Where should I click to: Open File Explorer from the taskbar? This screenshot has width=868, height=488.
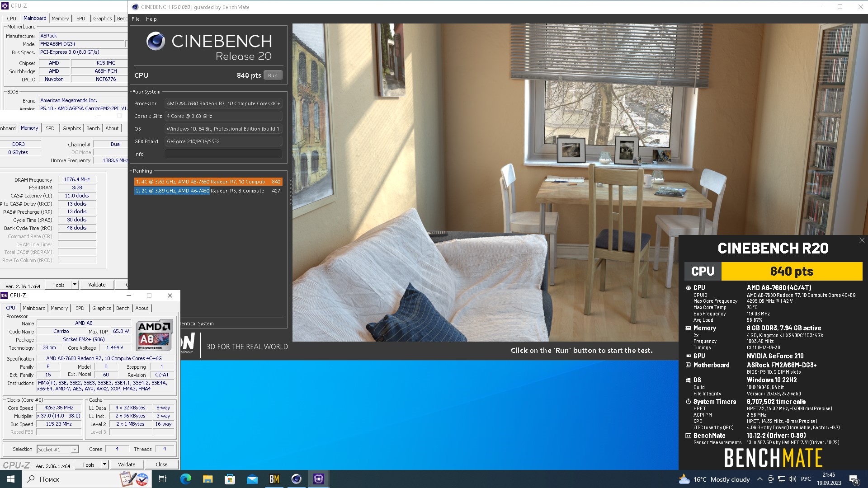pos(208,479)
